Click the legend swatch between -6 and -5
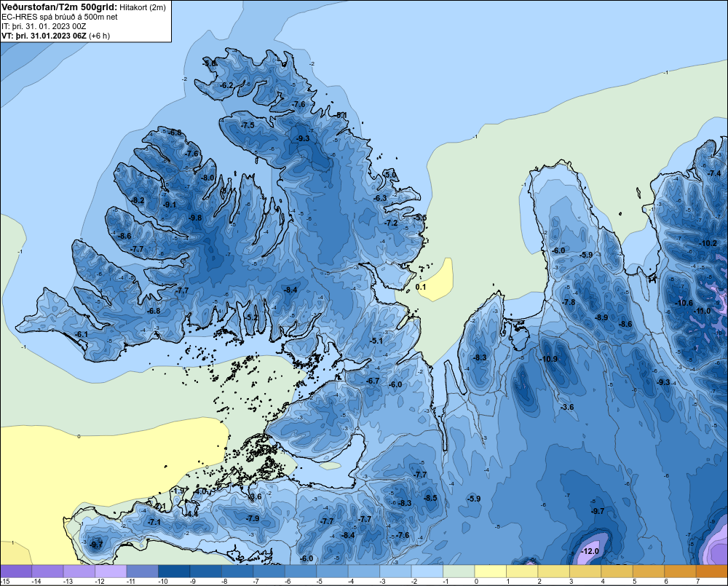The width and height of the screenshot is (728, 586). (301, 571)
